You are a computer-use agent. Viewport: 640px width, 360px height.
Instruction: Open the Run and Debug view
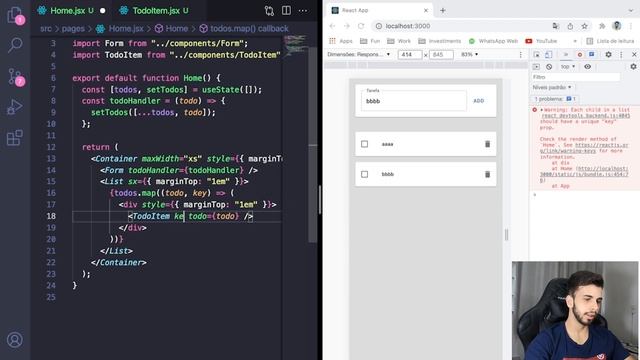pos(15,107)
